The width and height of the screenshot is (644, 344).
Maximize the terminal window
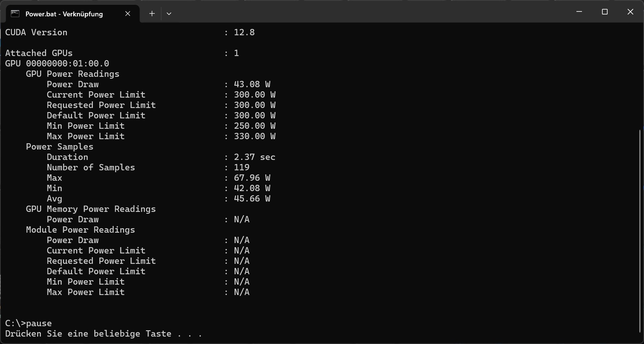coord(604,12)
